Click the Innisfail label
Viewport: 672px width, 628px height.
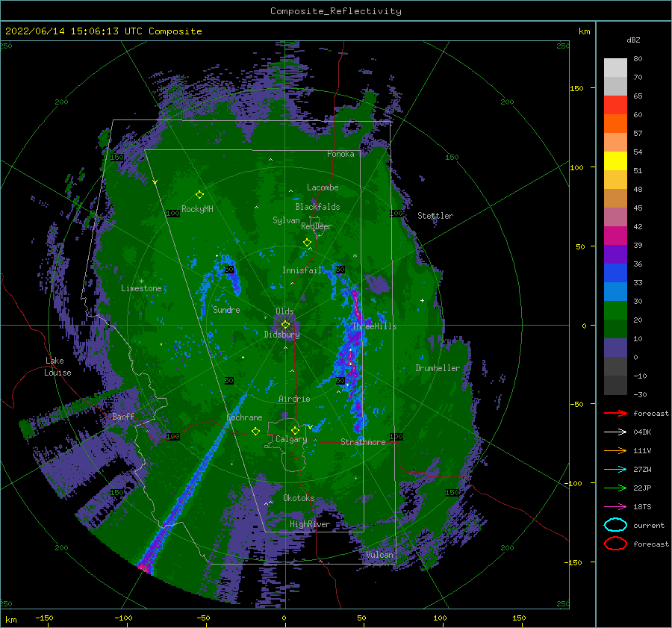[302, 270]
